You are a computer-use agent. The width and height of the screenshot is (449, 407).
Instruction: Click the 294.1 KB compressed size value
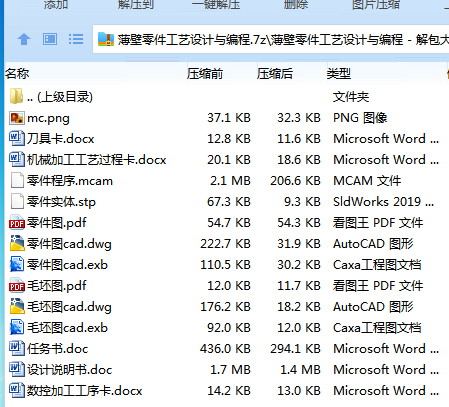point(295,349)
